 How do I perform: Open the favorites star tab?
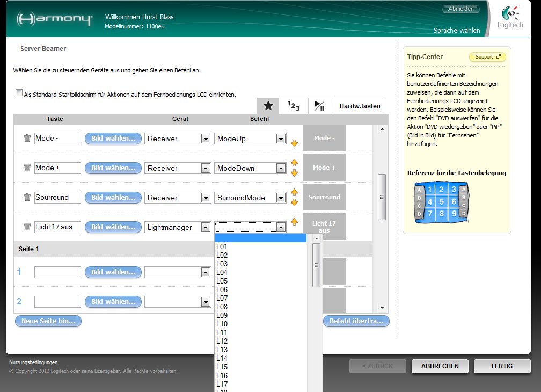point(268,106)
